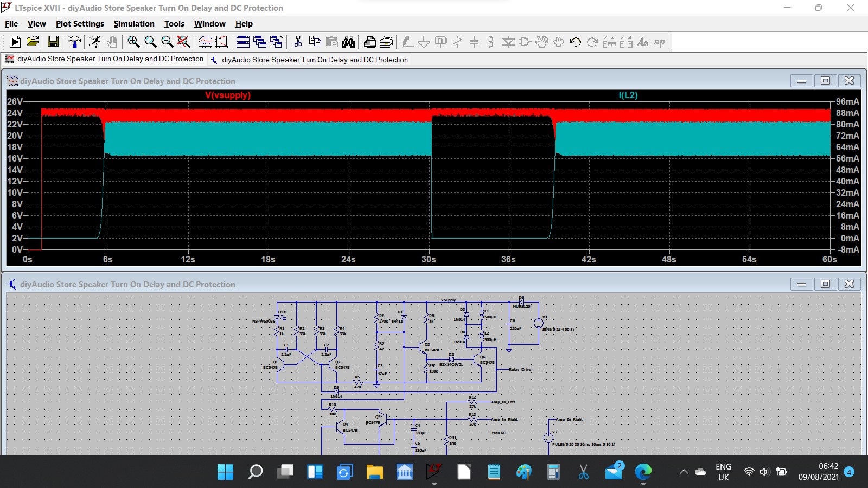Open File Explorer from the taskbar

click(374, 472)
